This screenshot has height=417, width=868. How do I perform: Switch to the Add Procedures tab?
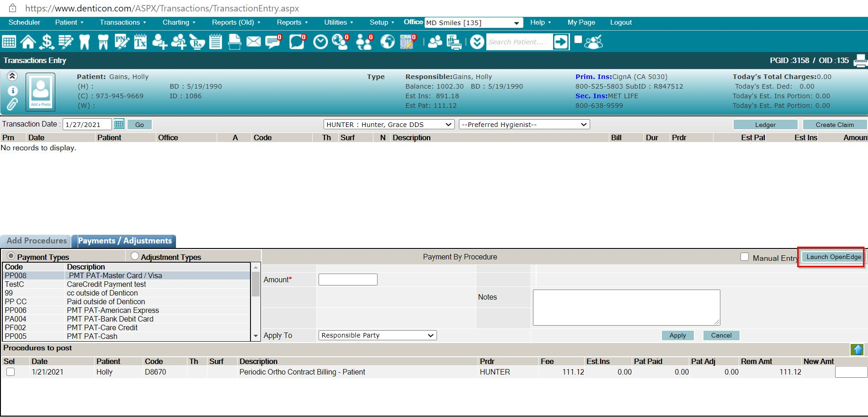click(36, 241)
